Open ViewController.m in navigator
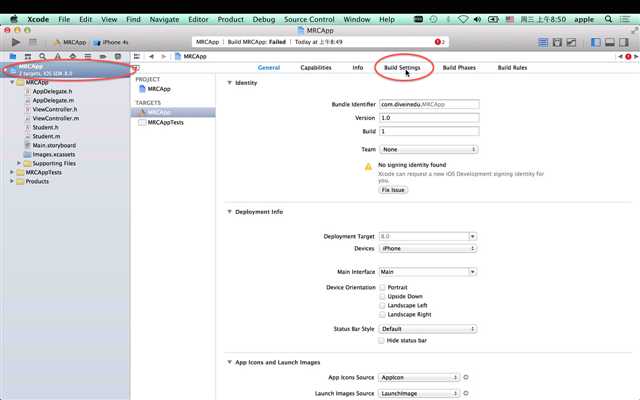The image size is (640, 400). 56,118
